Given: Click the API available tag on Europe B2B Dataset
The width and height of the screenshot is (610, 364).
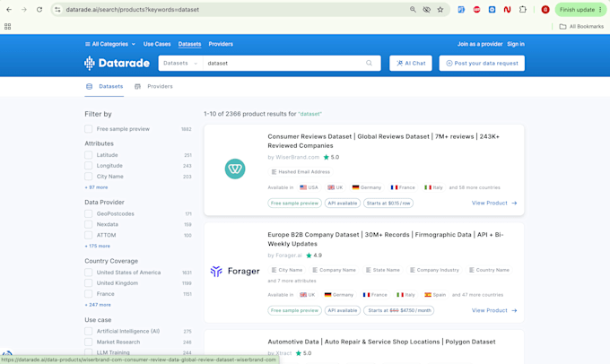Looking at the screenshot, I should (x=343, y=310).
